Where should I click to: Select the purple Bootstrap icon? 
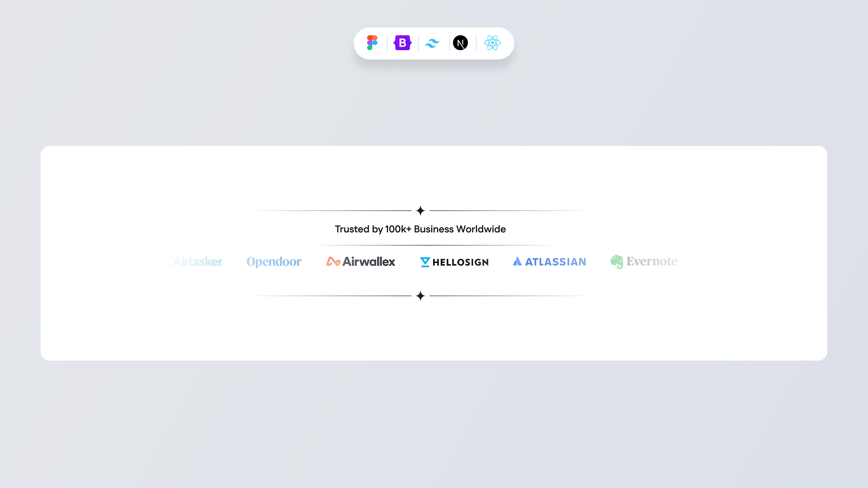tap(402, 43)
